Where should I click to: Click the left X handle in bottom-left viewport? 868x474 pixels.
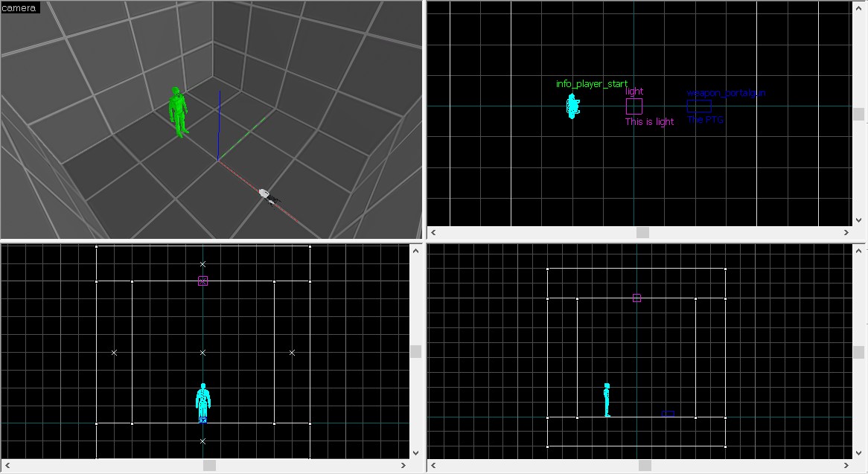114,353
